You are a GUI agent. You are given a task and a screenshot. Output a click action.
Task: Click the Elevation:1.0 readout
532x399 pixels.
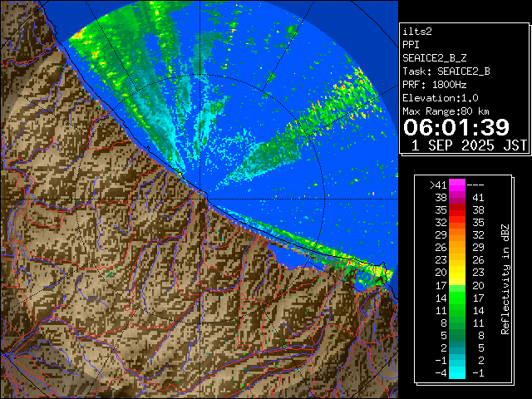440,97
